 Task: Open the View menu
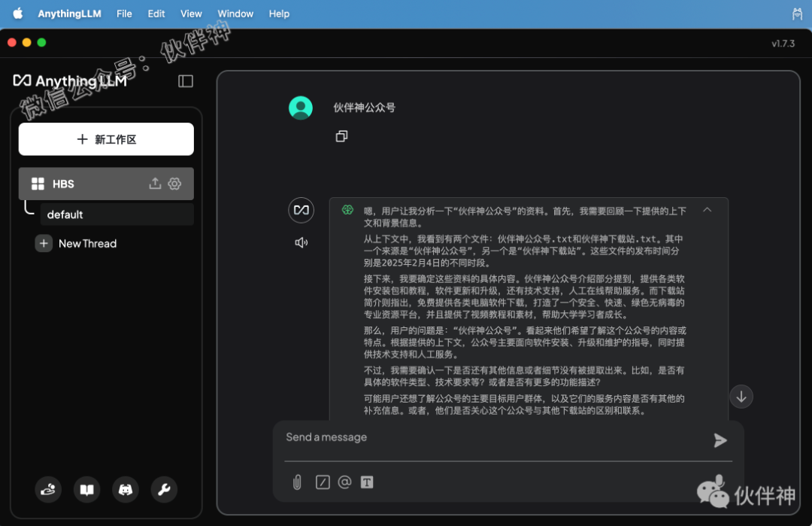(x=191, y=14)
